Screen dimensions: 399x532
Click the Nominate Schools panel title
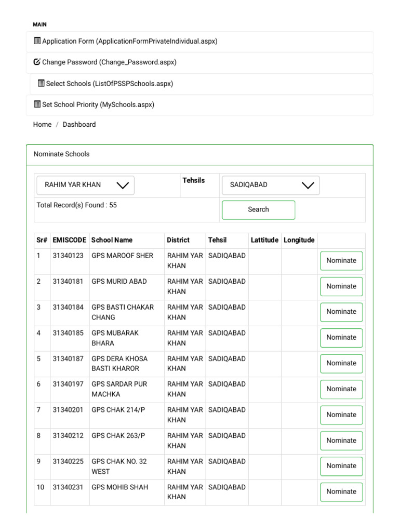(61, 154)
